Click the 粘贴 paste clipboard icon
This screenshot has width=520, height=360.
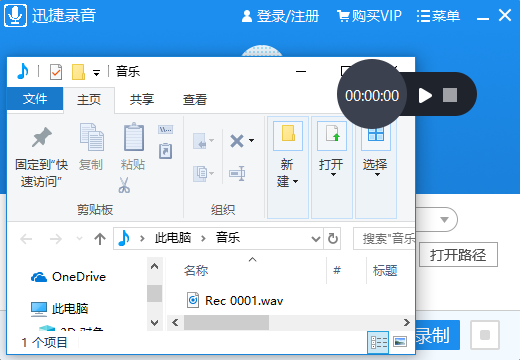point(134,137)
